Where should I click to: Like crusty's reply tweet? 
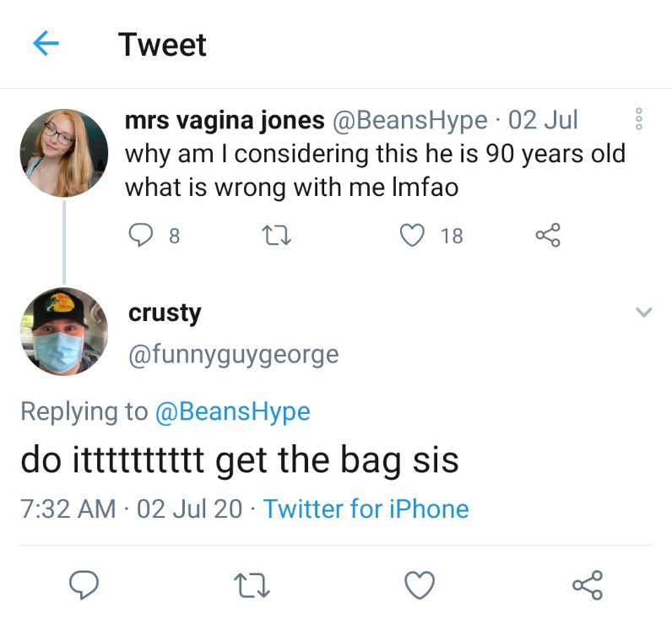(420, 585)
